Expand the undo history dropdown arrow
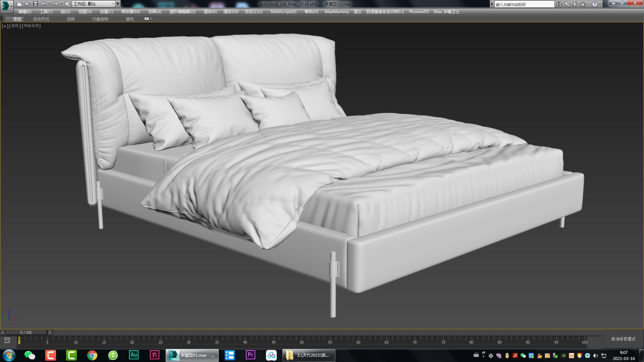 tap(49, 4)
